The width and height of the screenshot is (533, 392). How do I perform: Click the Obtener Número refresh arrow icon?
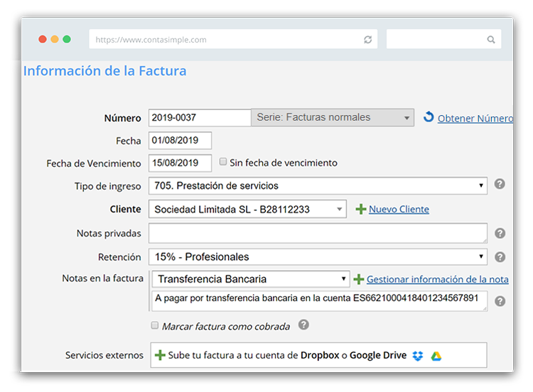429,117
